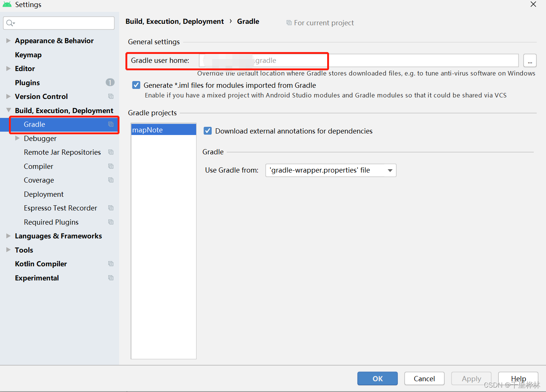
Task: Click project-level icon beside Experimental
Action: (111, 278)
